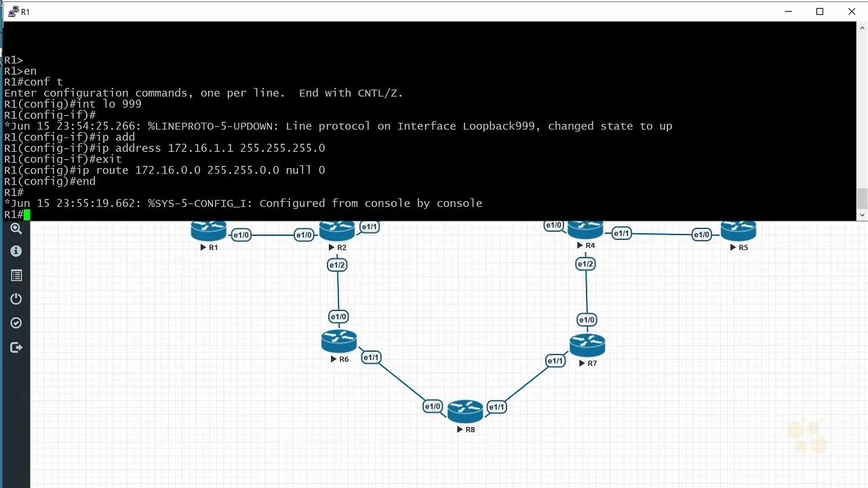Screen dimensions: 868x488
Task: Select the R1 router node
Action: pyautogui.click(x=208, y=232)
